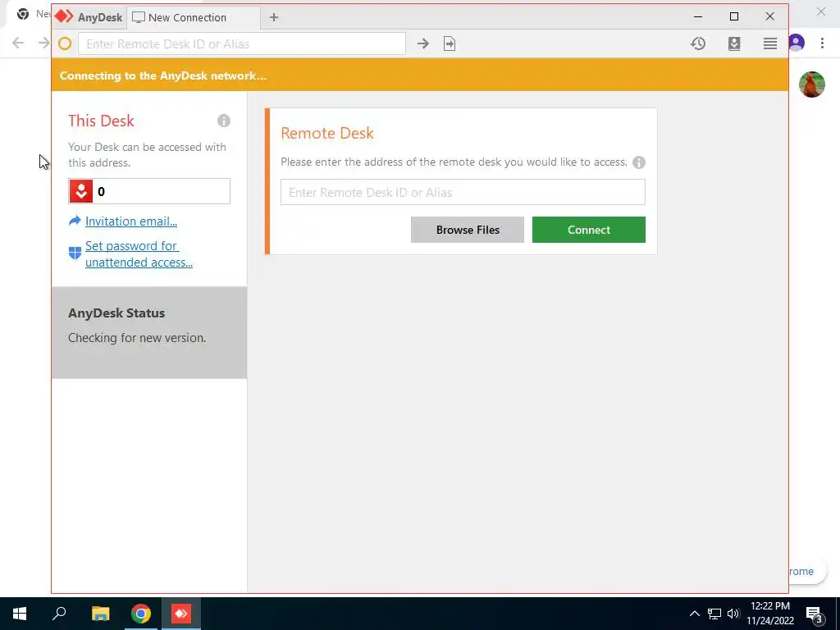This screenshot has height=630, width=840.
Task: Click the AnyDesk taskbar icon
Action: tap(181, 614)
